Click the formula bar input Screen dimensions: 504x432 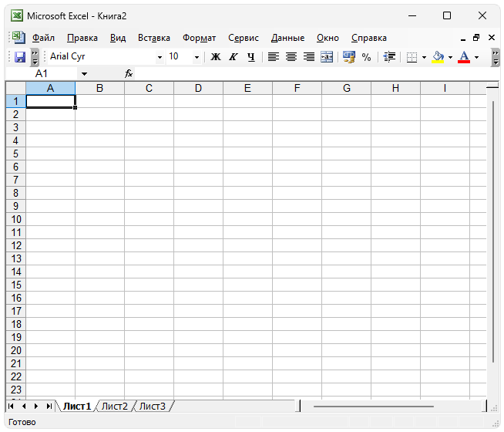[x=317, y=73]
